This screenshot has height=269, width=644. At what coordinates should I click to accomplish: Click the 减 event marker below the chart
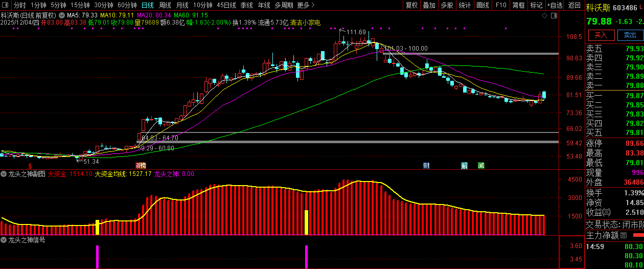(481, 166)
